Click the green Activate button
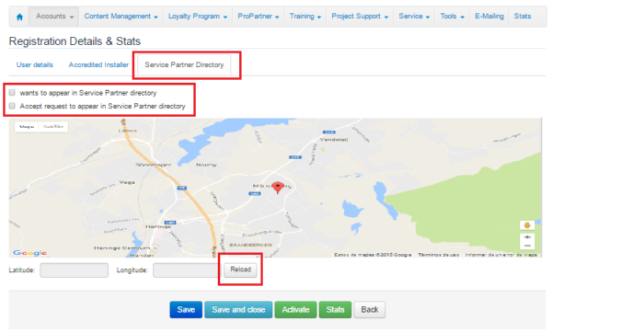 (x=295, y=310)
